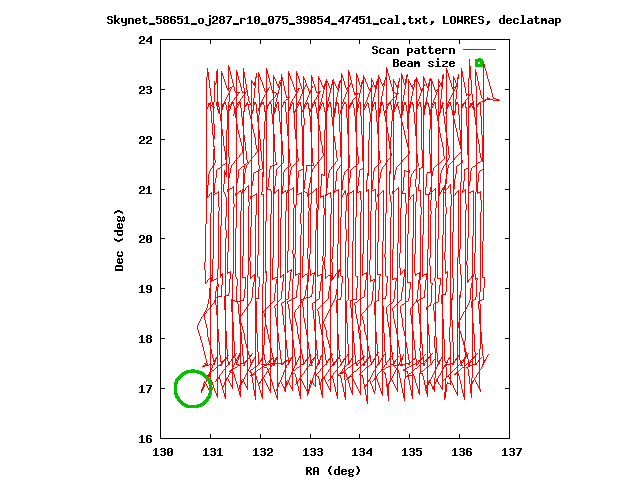Click the Dec axis value 18
Viewport: 640px width, 480px height.
(x=146, y=339)
